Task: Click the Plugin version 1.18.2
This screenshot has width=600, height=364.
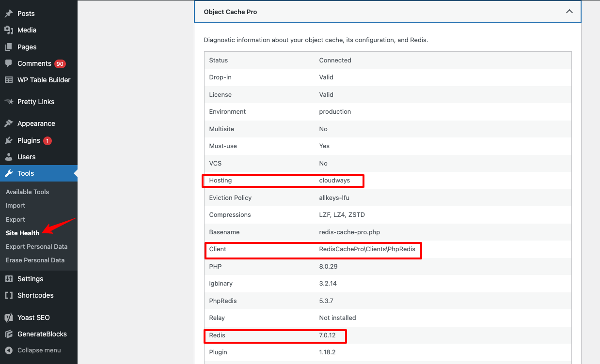Action: click(327, 352)
